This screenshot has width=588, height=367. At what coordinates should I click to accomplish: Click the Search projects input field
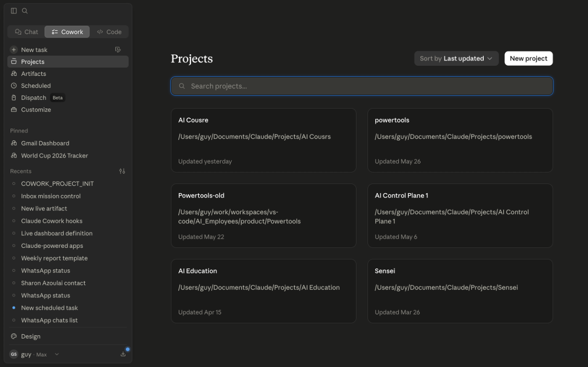click(362, 86)
